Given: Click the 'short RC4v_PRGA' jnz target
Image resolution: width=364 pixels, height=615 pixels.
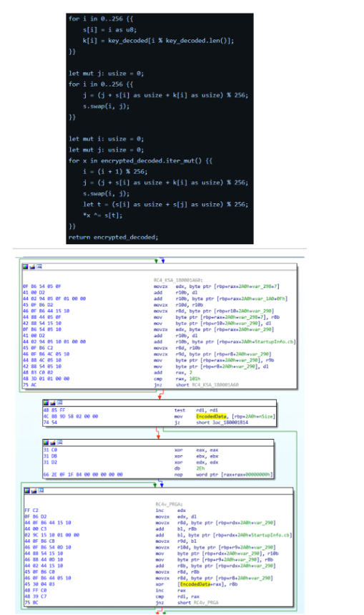Looking at the screenshot, I should 198,602.
